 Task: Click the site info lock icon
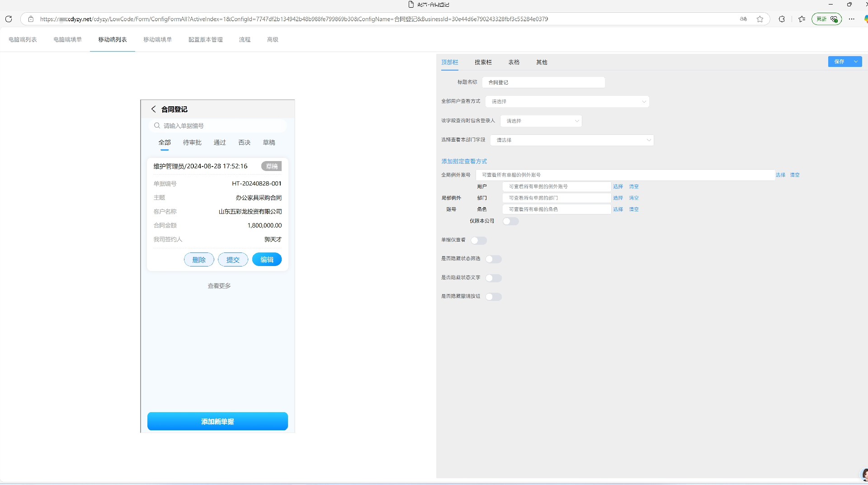pos(31,19)
